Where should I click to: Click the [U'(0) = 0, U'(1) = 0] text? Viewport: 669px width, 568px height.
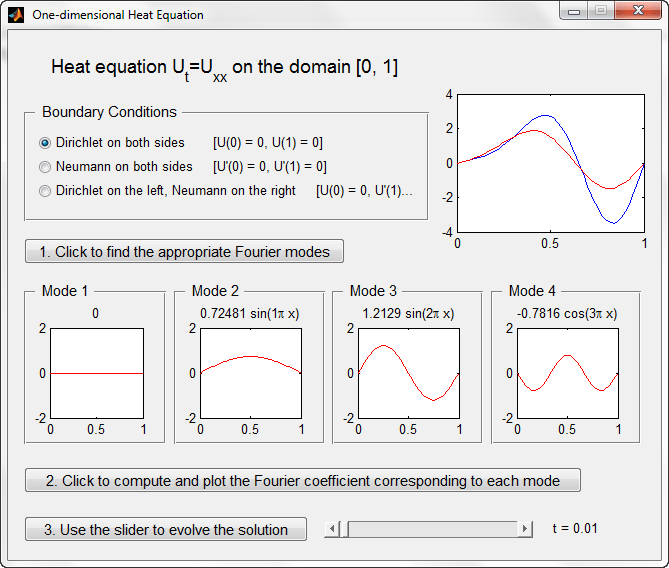[270, 166]
